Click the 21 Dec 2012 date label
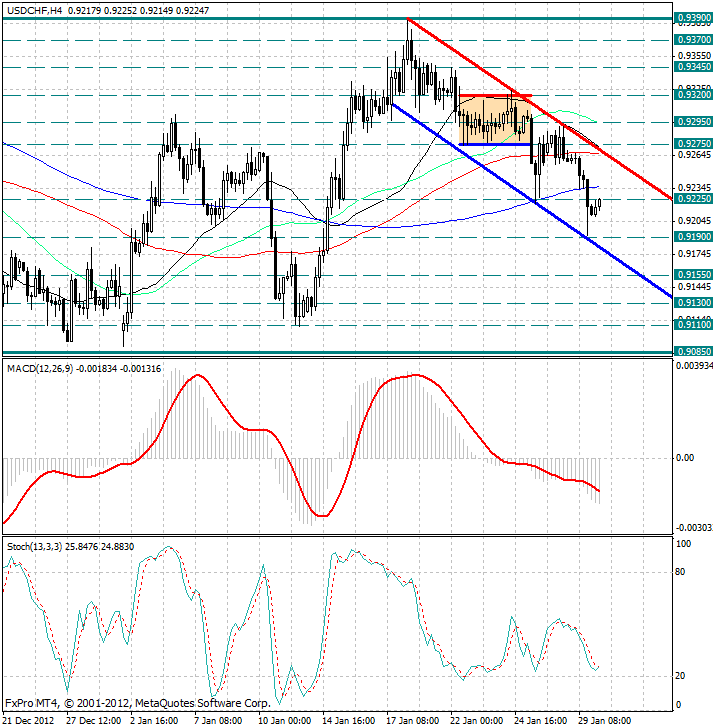713x728 pixels. tap(29, 721)
